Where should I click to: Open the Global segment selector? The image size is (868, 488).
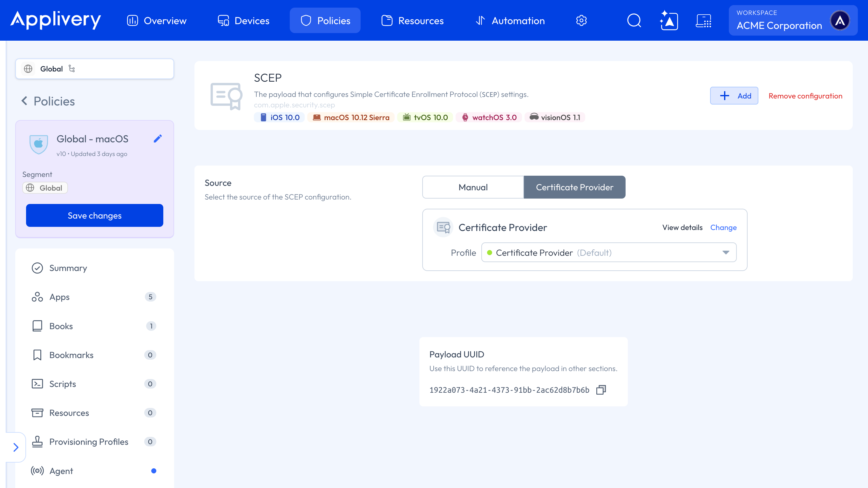94,69
